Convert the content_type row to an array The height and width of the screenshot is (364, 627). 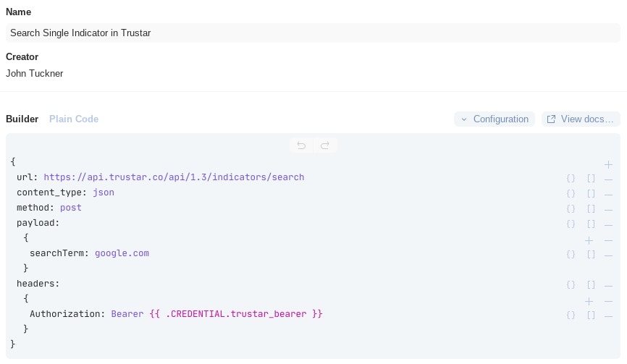[591, 193]
